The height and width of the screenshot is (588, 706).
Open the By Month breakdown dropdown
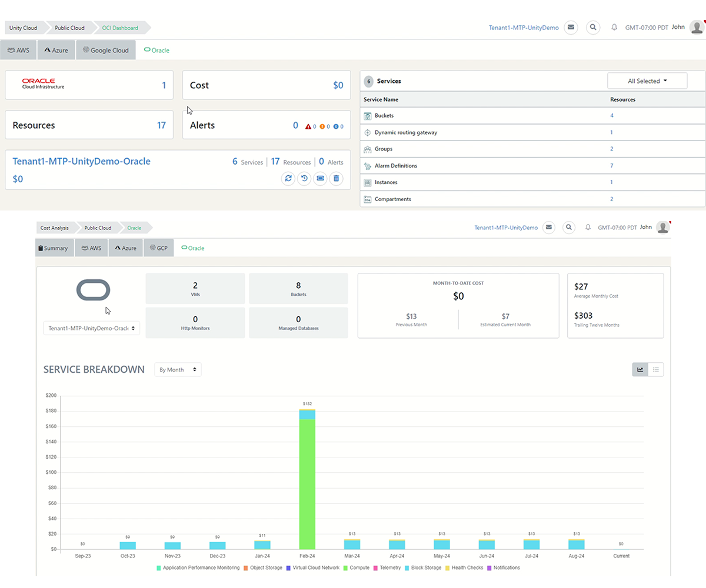point(178,370)
